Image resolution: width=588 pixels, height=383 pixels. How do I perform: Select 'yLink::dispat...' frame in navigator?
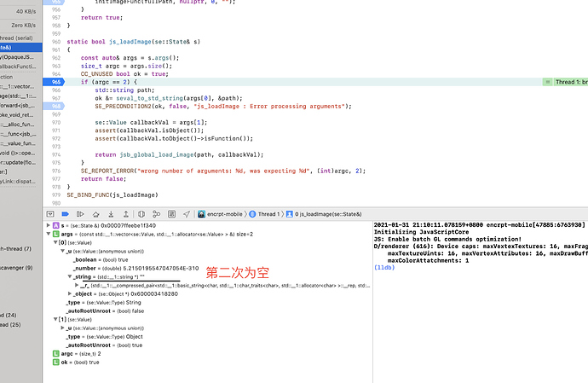pos(18,182)
